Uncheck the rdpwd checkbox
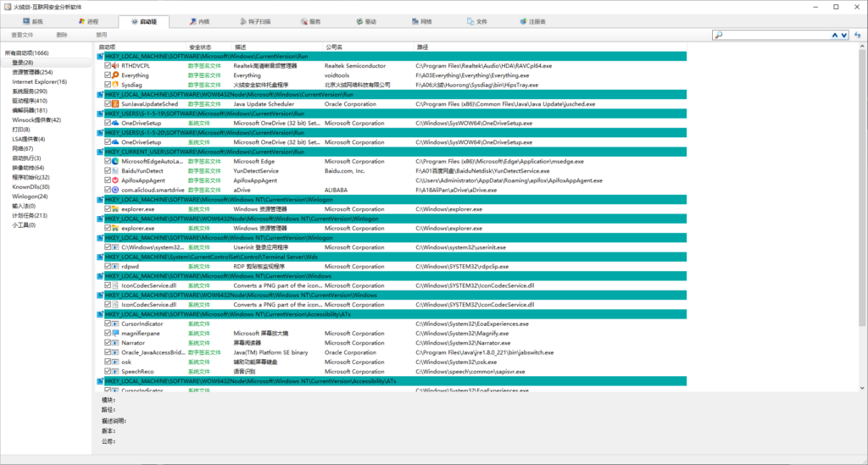Viewport: 868px width, 465px height. pos(108,267)
